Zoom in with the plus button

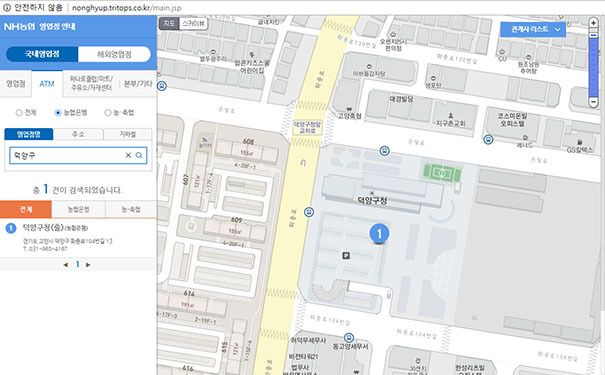[x=593, y=23]
